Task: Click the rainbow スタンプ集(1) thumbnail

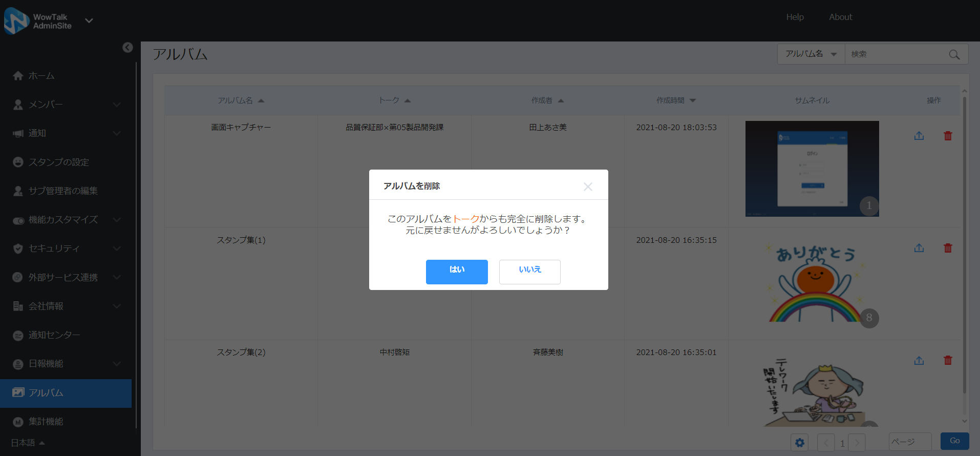Action: coord(812,283)
